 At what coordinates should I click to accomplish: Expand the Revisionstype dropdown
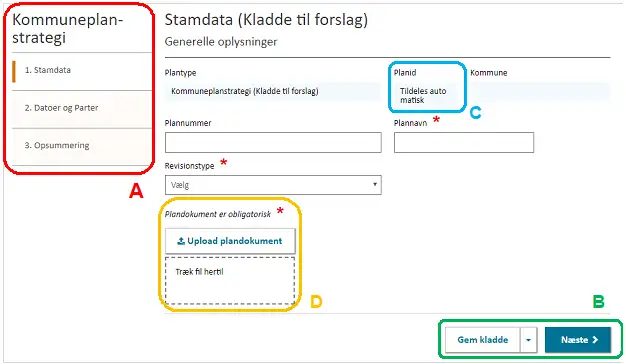click(x=273, y=185)
